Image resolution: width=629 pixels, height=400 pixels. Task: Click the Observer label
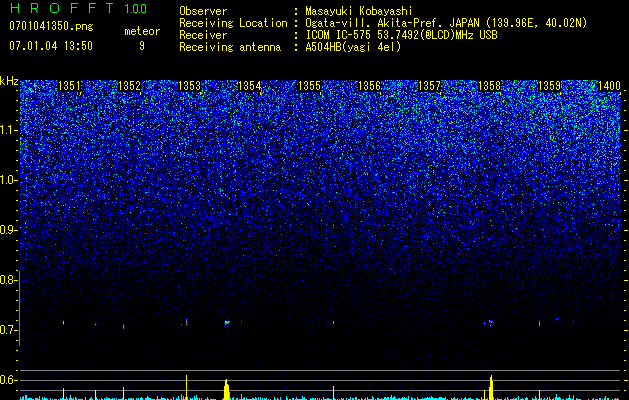[203, 11]
